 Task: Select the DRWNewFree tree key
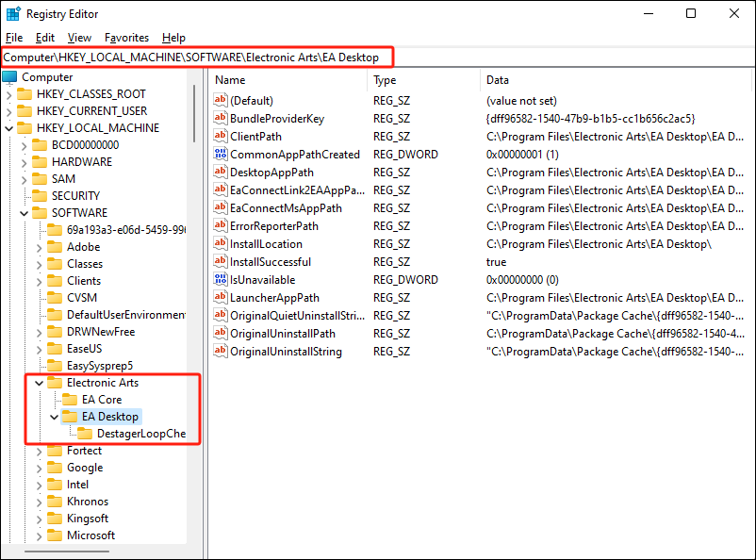(x=101, y=331)
